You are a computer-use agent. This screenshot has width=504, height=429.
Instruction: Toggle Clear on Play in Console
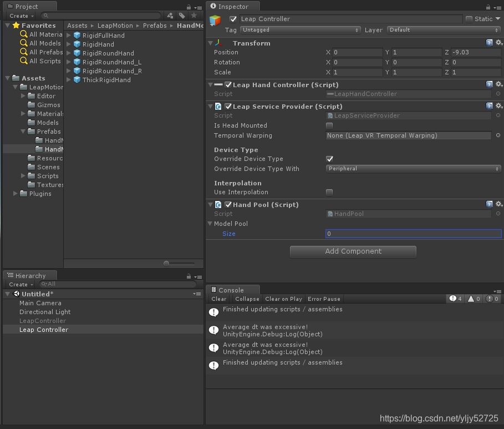point(283,299)
